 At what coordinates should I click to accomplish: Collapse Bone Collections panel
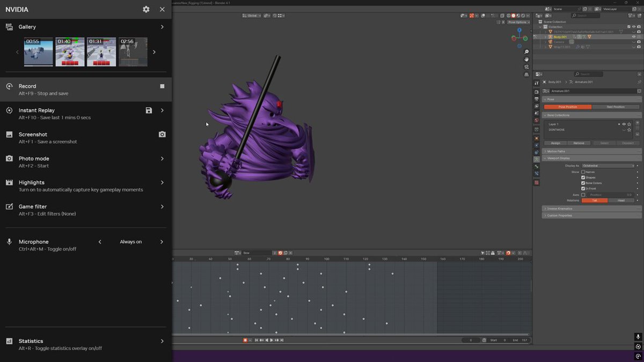592,115
